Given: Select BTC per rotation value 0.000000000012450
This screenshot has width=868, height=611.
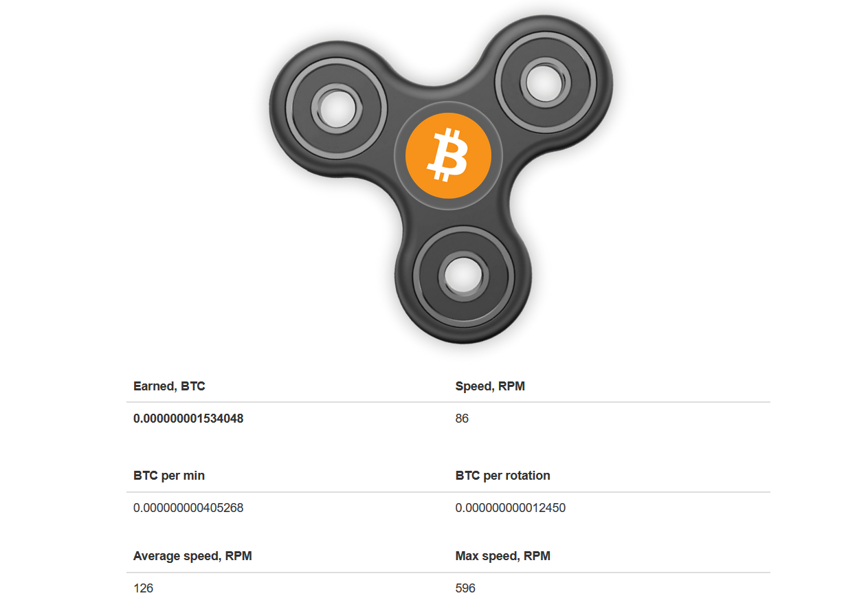Looking at the screenshot, I should [510, 509].
